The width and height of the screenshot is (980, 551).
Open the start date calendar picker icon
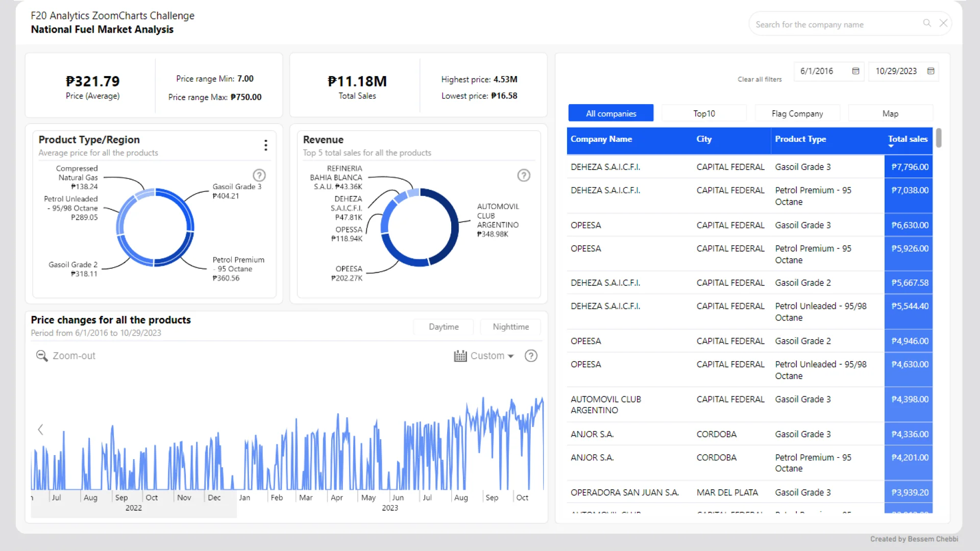click(x=855, y=71)
